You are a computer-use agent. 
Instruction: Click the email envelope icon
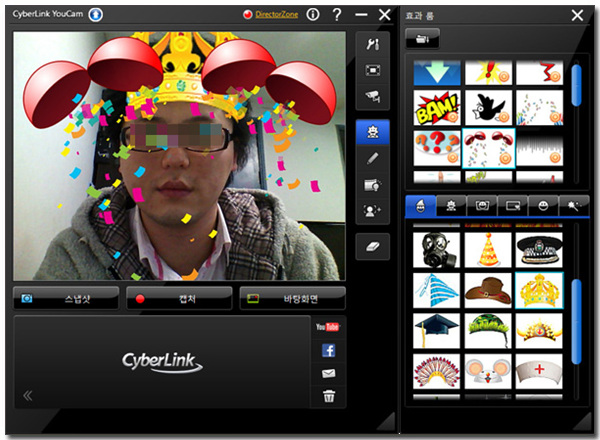[x=328, y=374]
